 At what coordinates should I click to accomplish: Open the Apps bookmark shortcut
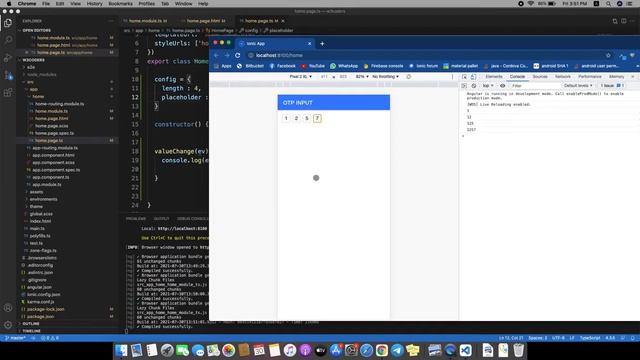(223, 66)
